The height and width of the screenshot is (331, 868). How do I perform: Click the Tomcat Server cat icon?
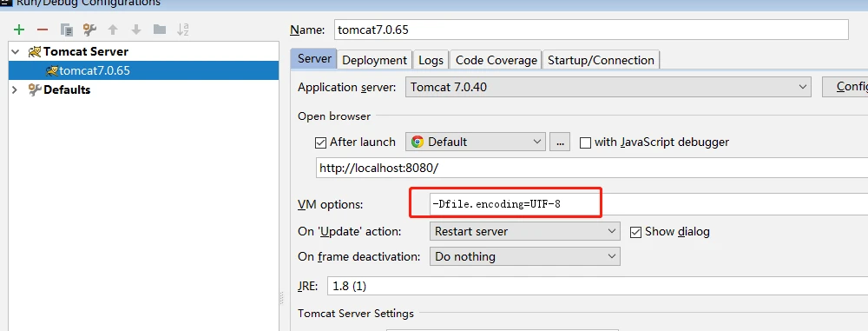coord(35,52)
